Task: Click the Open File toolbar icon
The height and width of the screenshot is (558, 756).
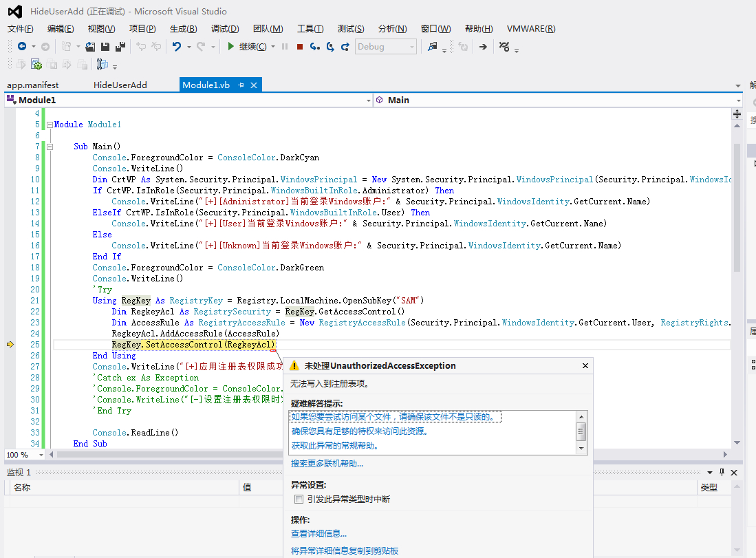Action: coord(90,47)
